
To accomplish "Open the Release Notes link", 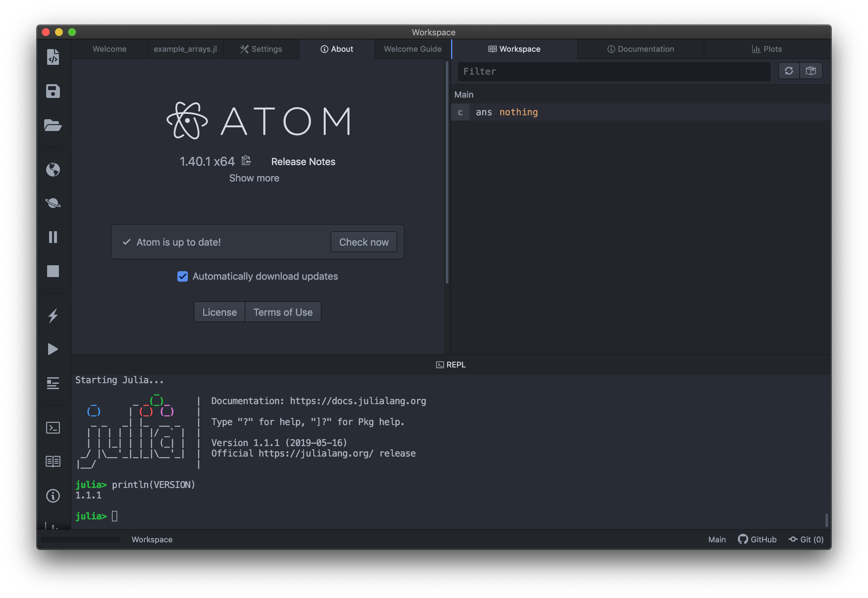I will pos(303,161).
